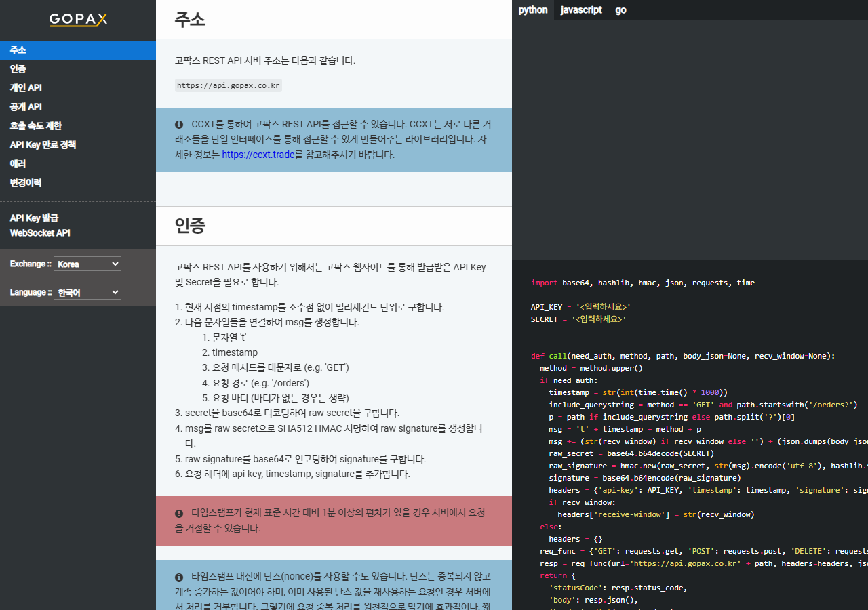Click the "'statusCode': resp.status_code" code line
The image size is (868, 610).
click(x=618, y=588)
